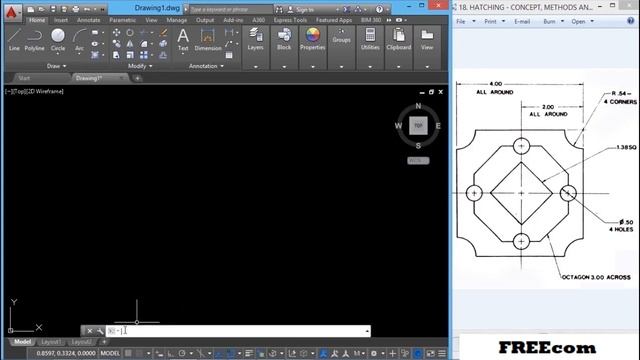The width and height of the screenshot is (640, 360).
Task: Open the Properties color wheel panel
Action: [x=313, y=40]
